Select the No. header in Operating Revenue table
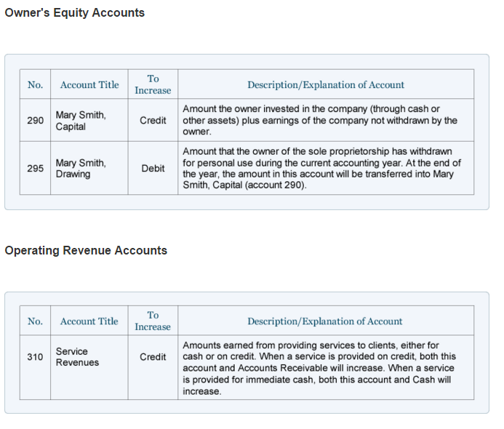 pyautogui.click(x=35, y=321)
